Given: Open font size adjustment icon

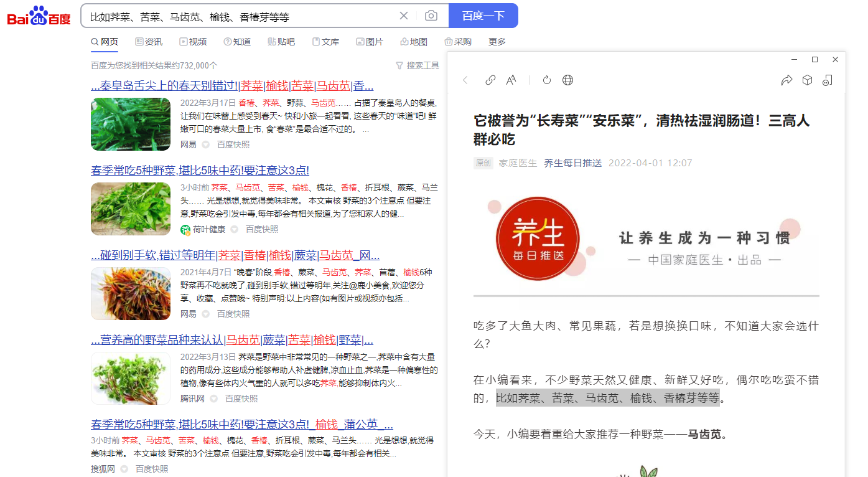Looking at the screenshot, I should tap(511, 80).
